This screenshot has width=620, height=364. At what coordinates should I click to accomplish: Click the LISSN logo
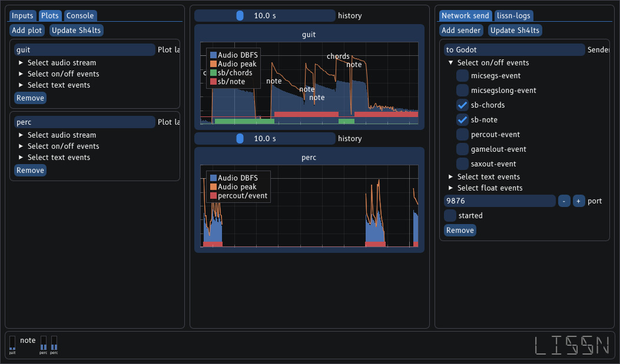click(572, 346)
